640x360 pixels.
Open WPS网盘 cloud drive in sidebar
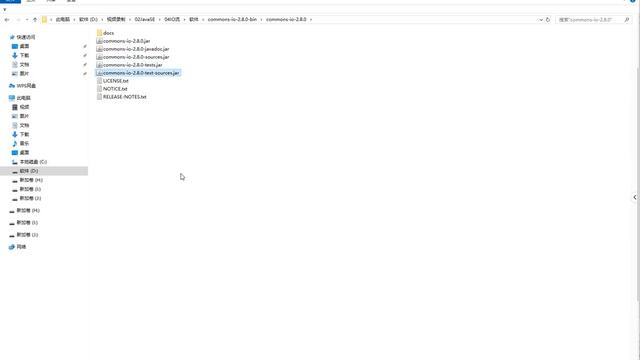pyautogui.click(x=22, y=86)
